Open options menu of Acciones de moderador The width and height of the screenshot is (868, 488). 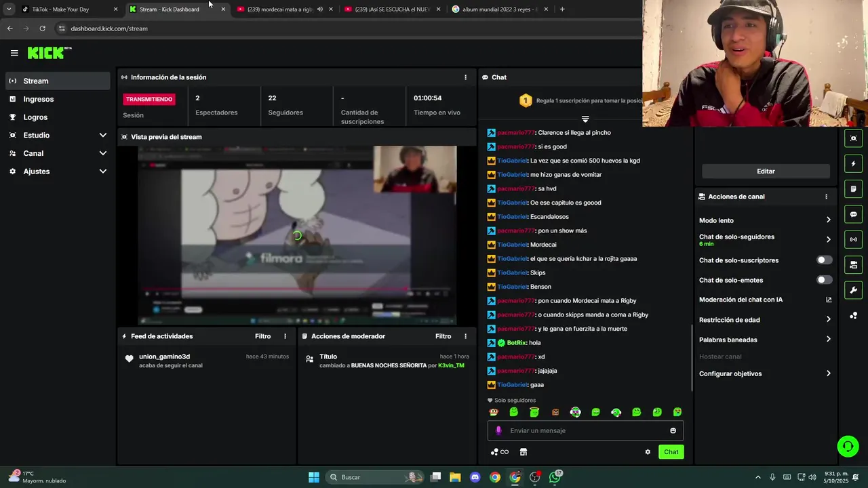465,336
